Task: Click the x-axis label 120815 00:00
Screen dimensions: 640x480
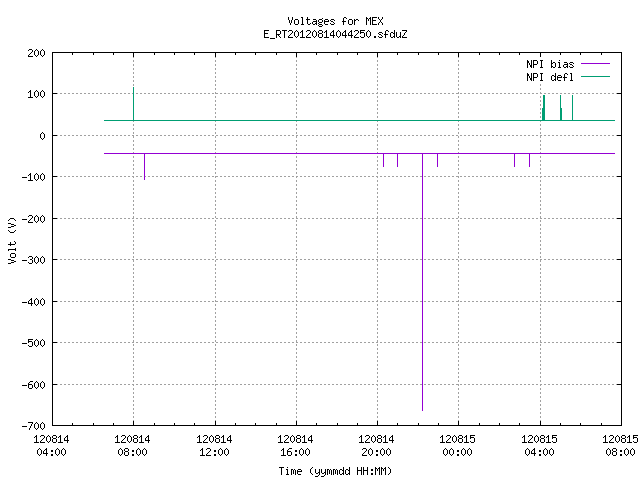Action: (458, 446)
